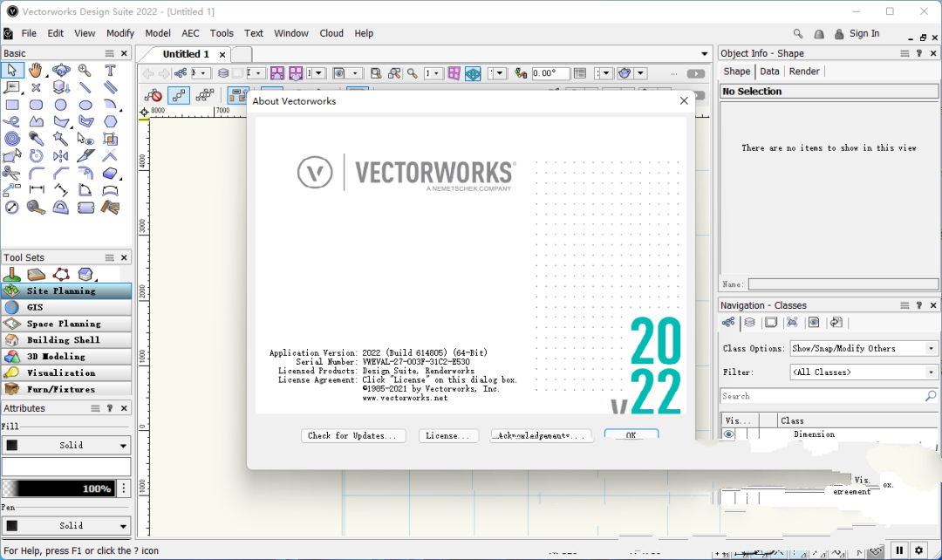Select the Untitled 1 document tab
This screenshot has height=560, width=942.
click(x=186, y=54)
